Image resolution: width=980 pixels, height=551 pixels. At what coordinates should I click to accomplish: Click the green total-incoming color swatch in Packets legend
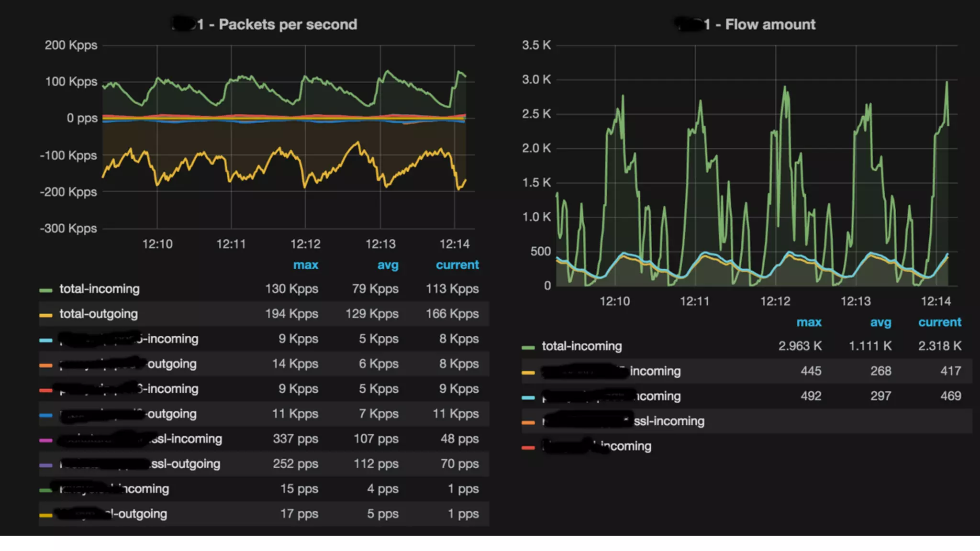pos(46,290)
